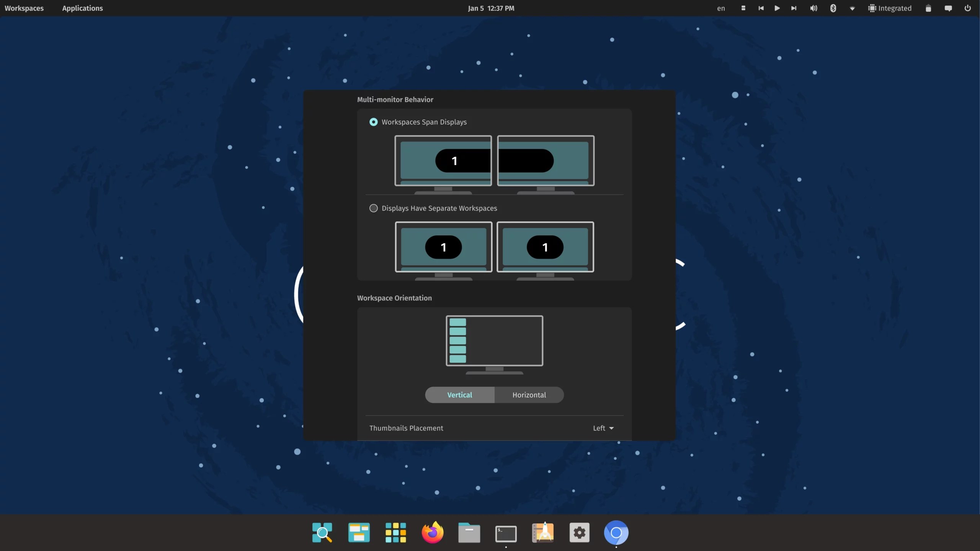Switch orientation to Vertical
Screen dimensions: 980x551
(459, 395)
